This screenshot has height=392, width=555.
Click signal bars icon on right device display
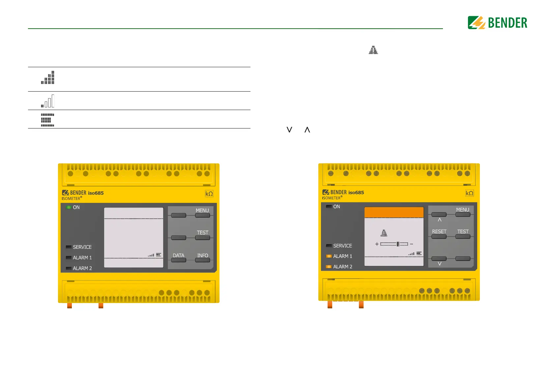(411, 254)
